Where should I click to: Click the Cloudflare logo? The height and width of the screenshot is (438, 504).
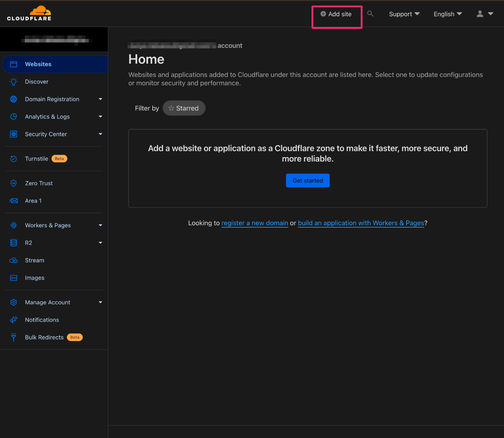(29, 13)
